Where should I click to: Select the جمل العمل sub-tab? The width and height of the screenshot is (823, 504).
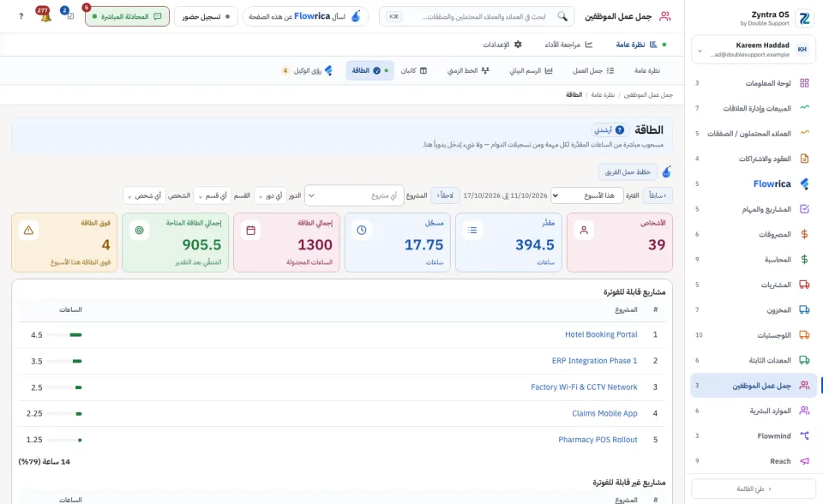[x=593, y=70]
